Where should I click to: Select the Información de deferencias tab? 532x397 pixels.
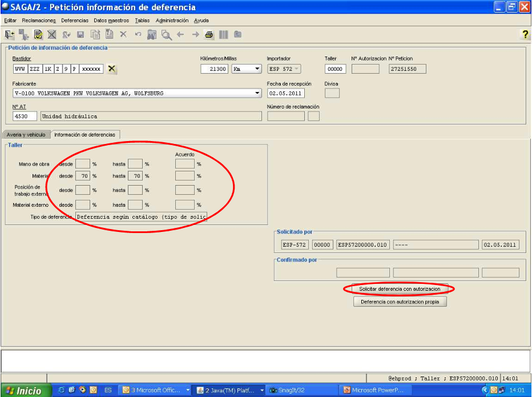(x=85, y=134)
